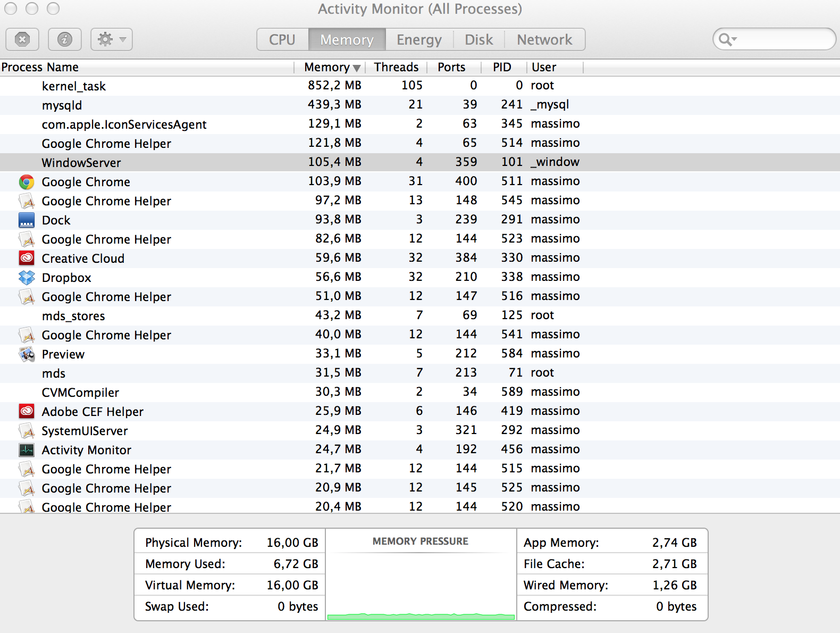The image size is (840, 633).
Task: Click the Quit Process toolbar button
Action: [22, 39]
